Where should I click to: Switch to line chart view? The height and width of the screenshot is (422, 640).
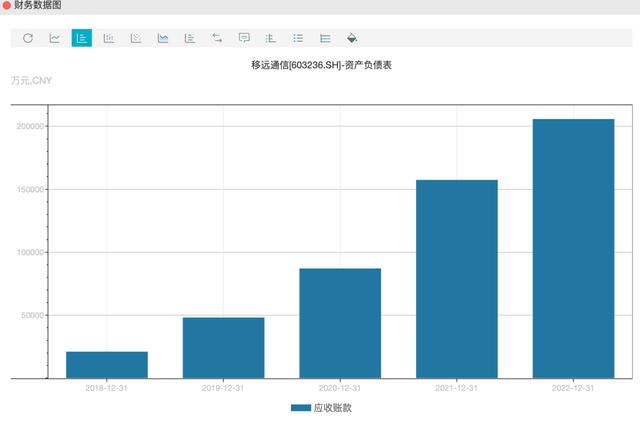point(55,38)
